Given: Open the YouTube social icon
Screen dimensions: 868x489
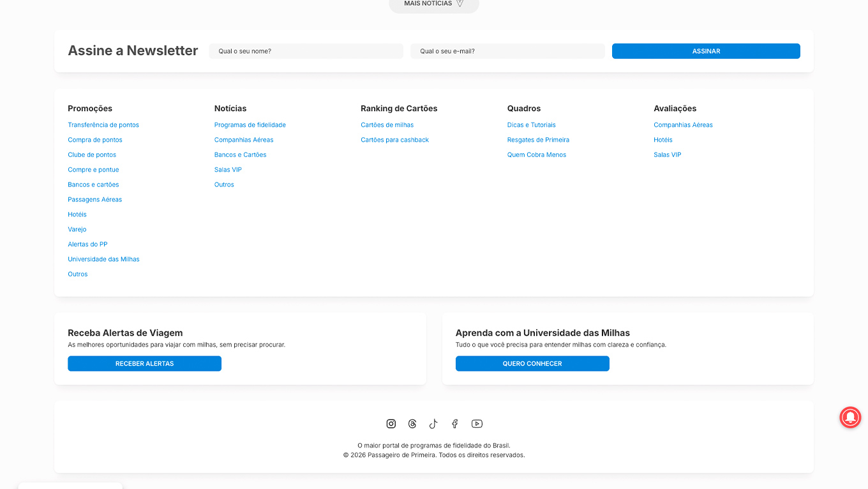Looking at the screenshot, I should tap(477, 424).
